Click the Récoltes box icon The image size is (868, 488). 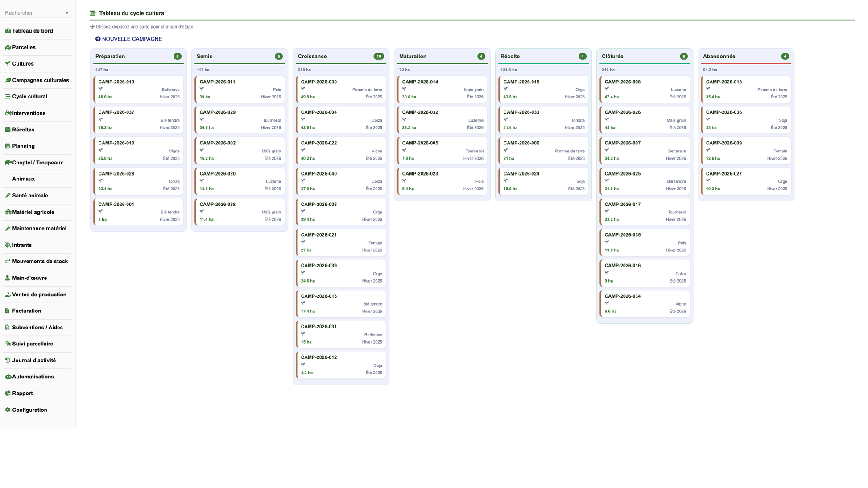[8, 130]
